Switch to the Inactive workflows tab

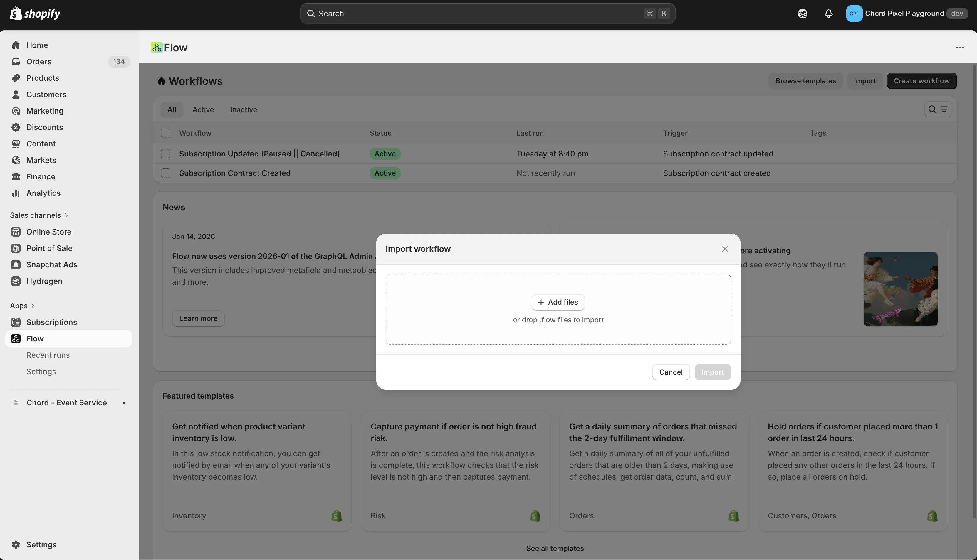click(x=243, y=109)
